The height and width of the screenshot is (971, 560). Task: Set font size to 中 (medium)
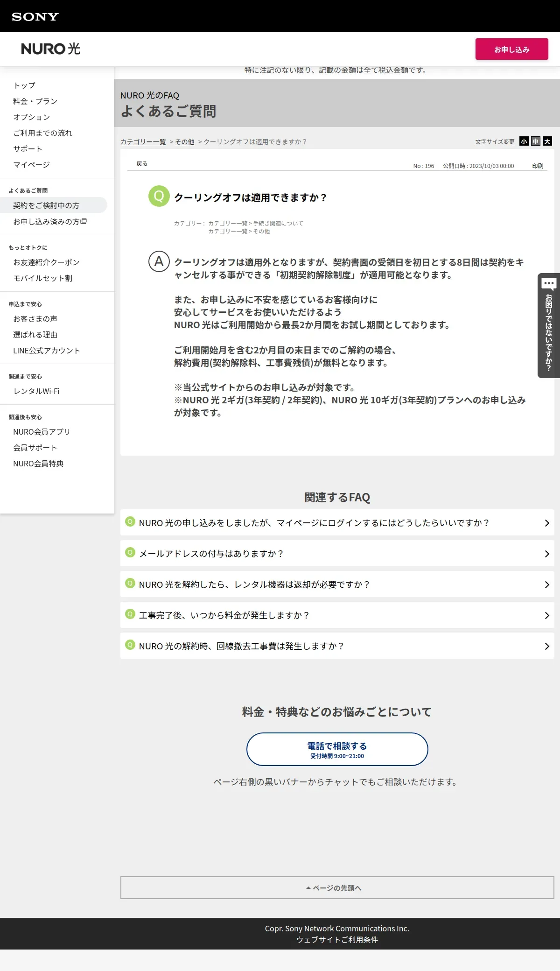pos(536,141)
